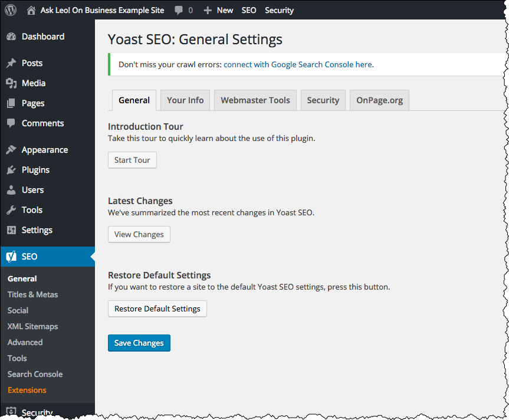Screen dimensions: 509x420
Task: Click the Security icon at sidebar bottom
Action: pyautogui.click(x=11, y=411)
